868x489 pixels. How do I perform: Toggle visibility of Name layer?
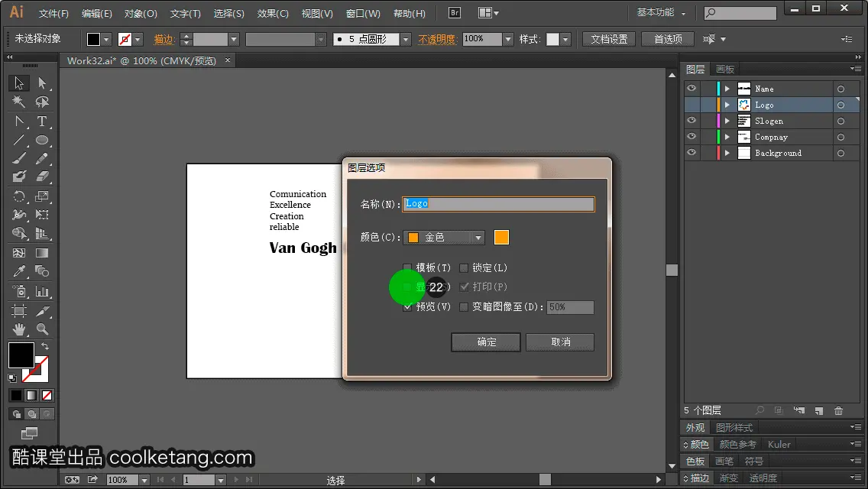[691, 89]
